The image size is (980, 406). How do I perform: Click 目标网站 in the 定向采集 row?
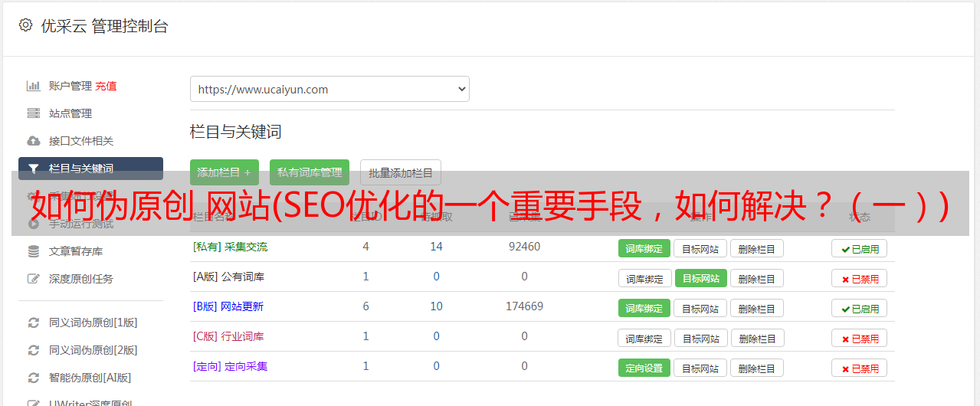(700, 368)
